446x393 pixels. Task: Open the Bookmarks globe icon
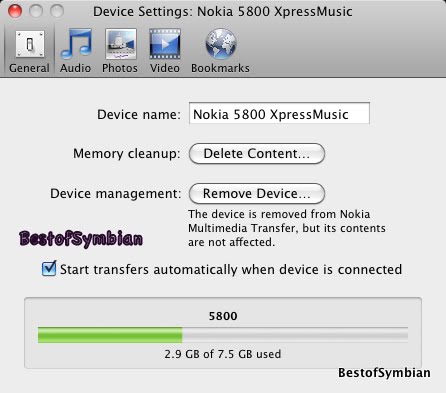pyautogui.click(x=220, y=44)
